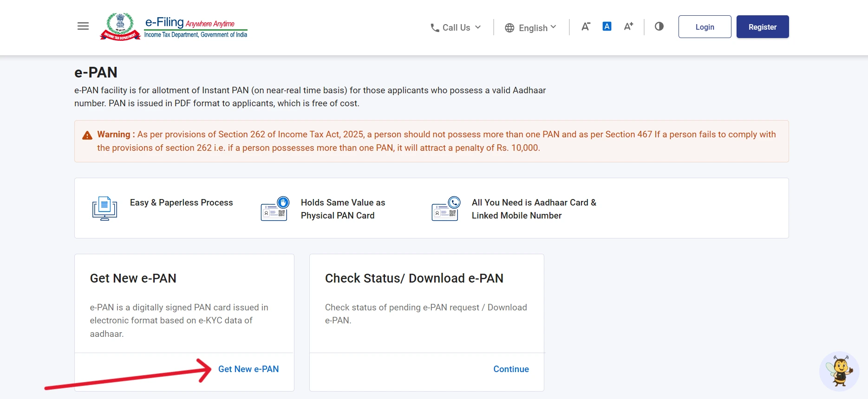Click the globe icon beside English

pyautogui.click(x=509, y=28)
